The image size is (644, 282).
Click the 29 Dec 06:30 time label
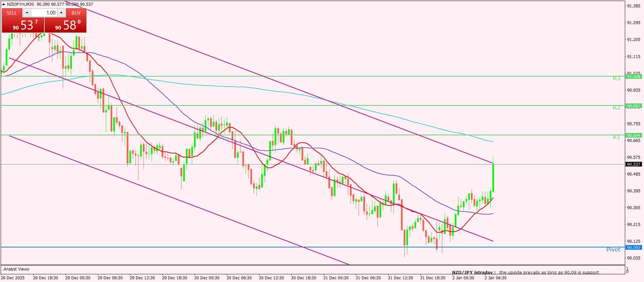tap(110, 278)
